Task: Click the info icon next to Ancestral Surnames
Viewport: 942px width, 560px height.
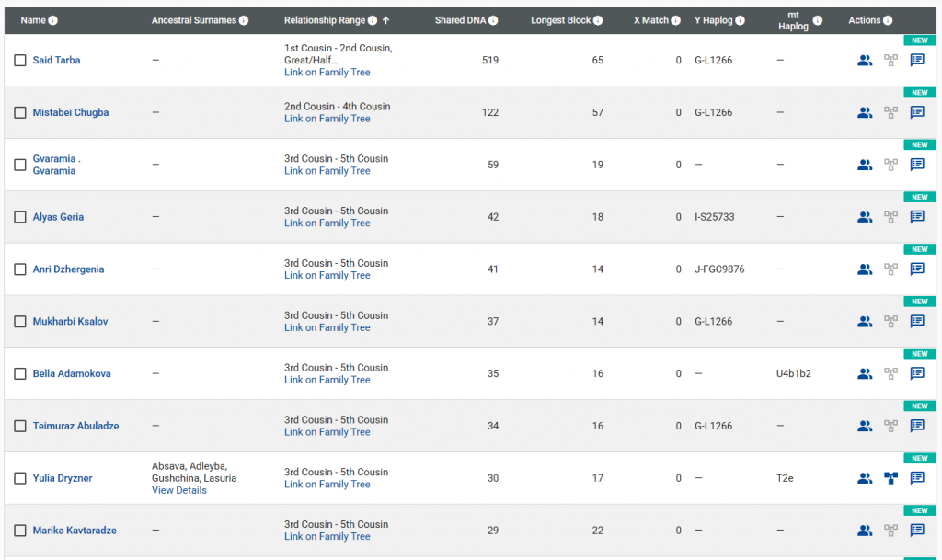Action: coord(244,20)
